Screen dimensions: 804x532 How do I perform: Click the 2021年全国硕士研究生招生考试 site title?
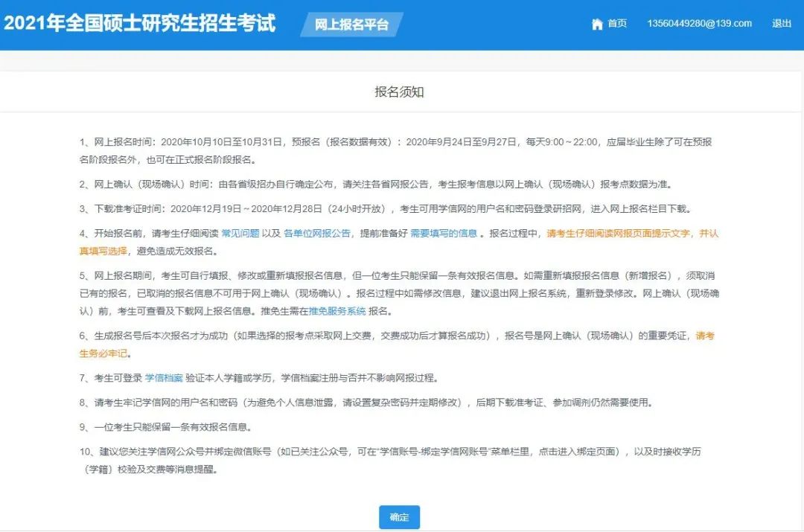[x=140, y=23]
